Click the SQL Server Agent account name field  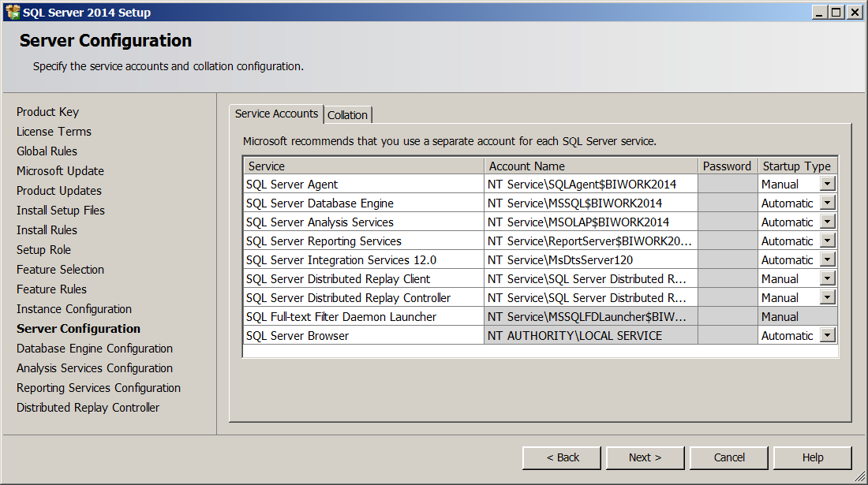[590, 185]
